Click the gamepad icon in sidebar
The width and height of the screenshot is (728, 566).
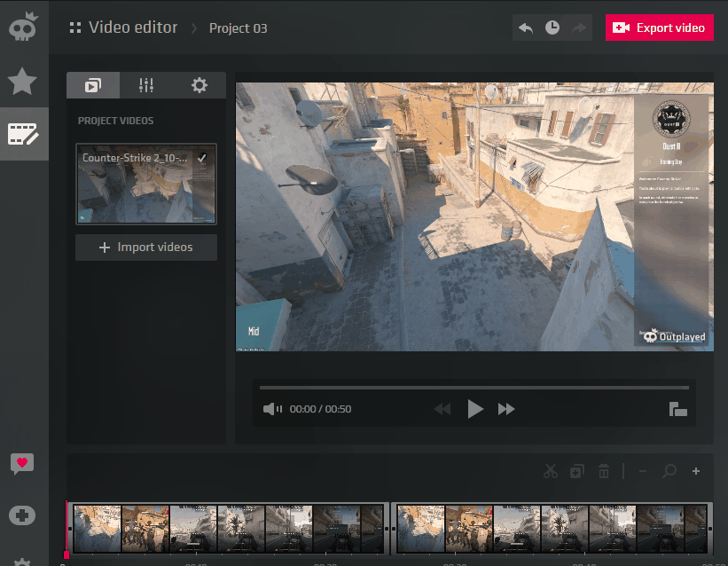pos(22,515)
